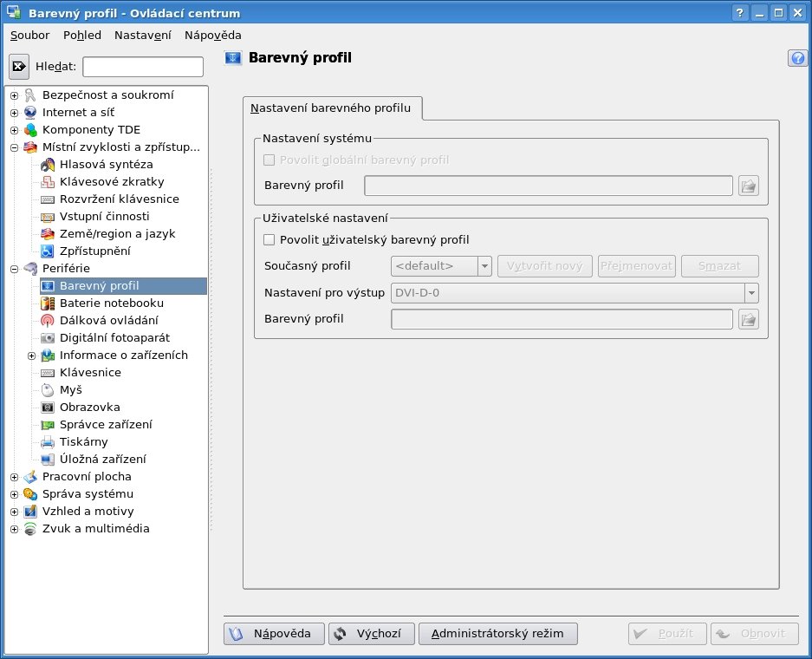Collapse Místní zvyklosti a zpřístupnění node

point(15,147)
